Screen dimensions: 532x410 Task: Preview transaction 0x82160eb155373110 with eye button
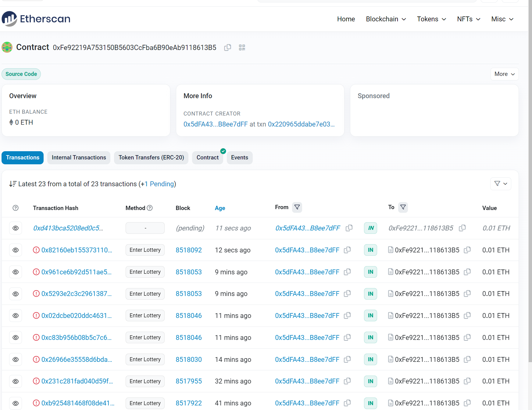[16, 250]
